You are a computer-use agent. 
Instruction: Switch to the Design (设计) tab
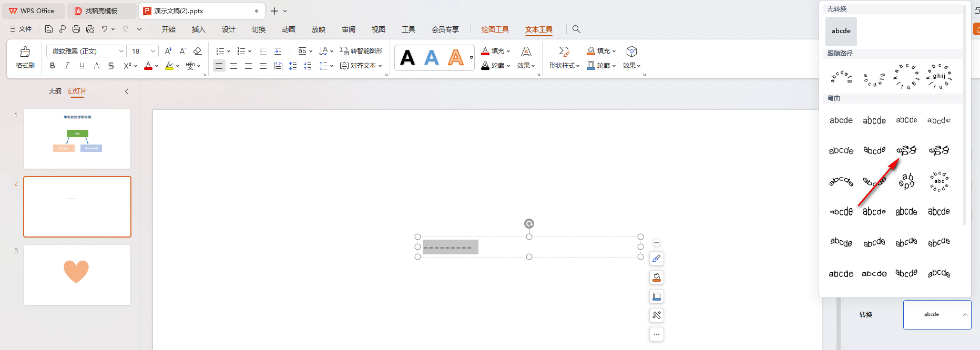(x=228, y=29)
